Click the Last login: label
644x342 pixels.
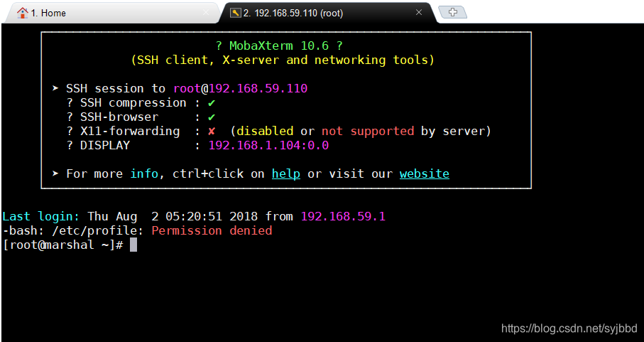(x=40, y=217)
